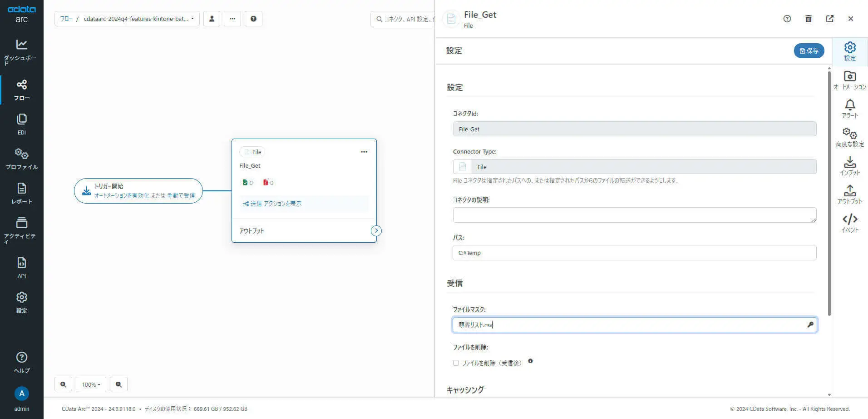
Task: Open the EDI section in sidebar
Action: (21, 124)
